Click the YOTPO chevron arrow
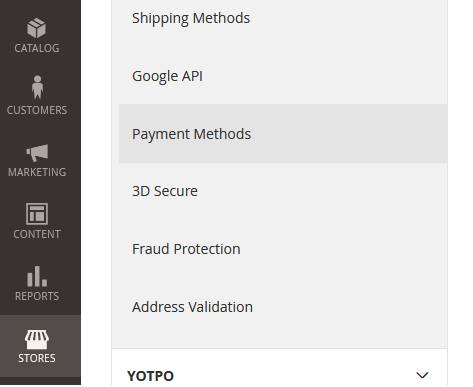 422,375
